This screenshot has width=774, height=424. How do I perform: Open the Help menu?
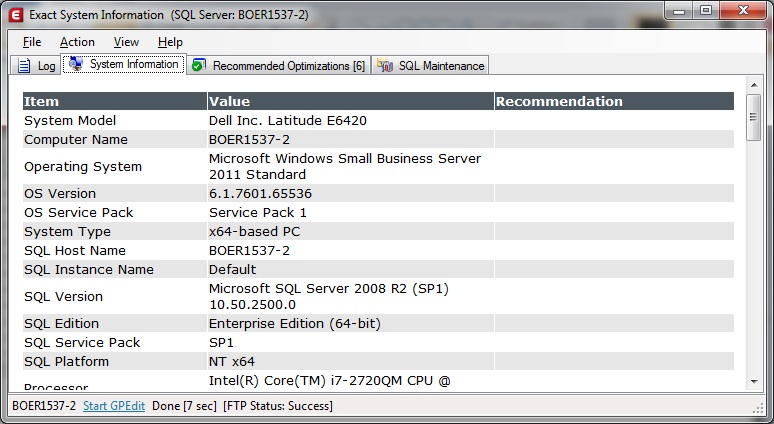click(x=170, y=42)
